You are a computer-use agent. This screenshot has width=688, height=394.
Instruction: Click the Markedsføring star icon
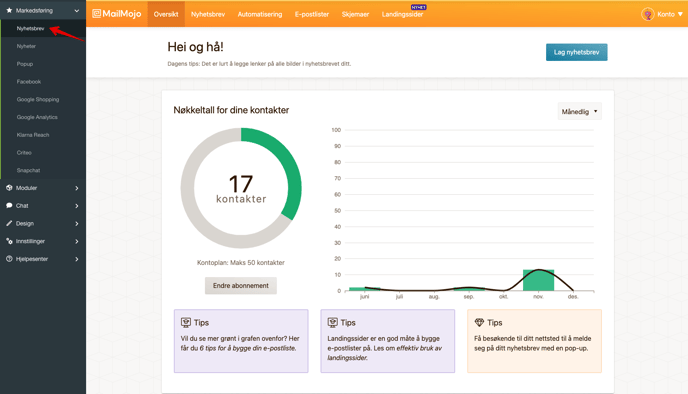[x=9, y=10]
